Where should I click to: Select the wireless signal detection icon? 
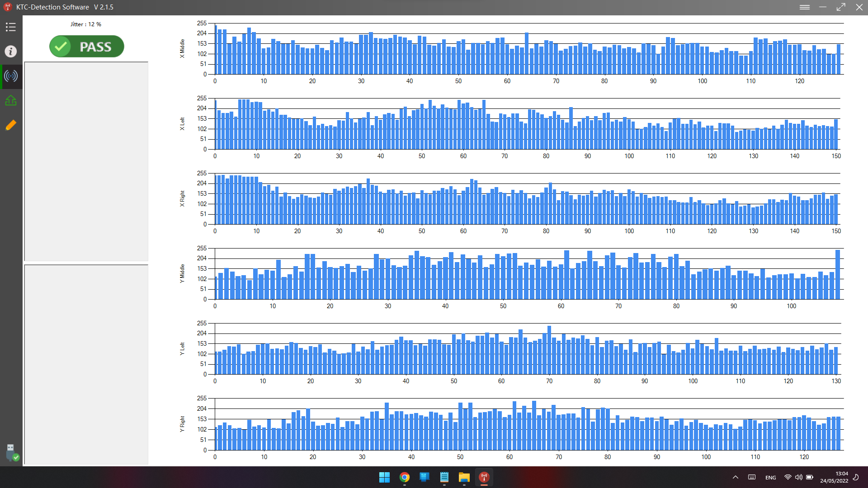tap(11, 76)
